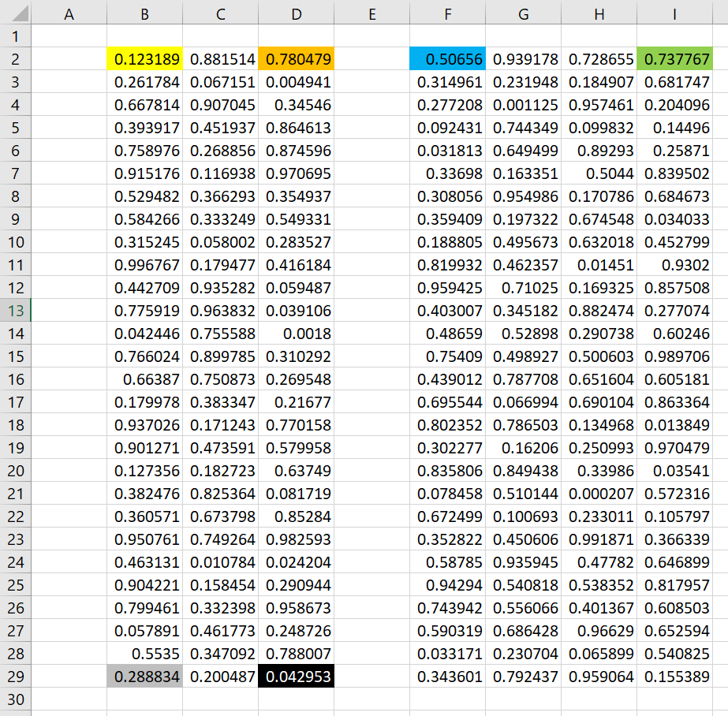This screenshot has height=716, width=728.
Task: Select column I via its header
Action: pos(674,13)
